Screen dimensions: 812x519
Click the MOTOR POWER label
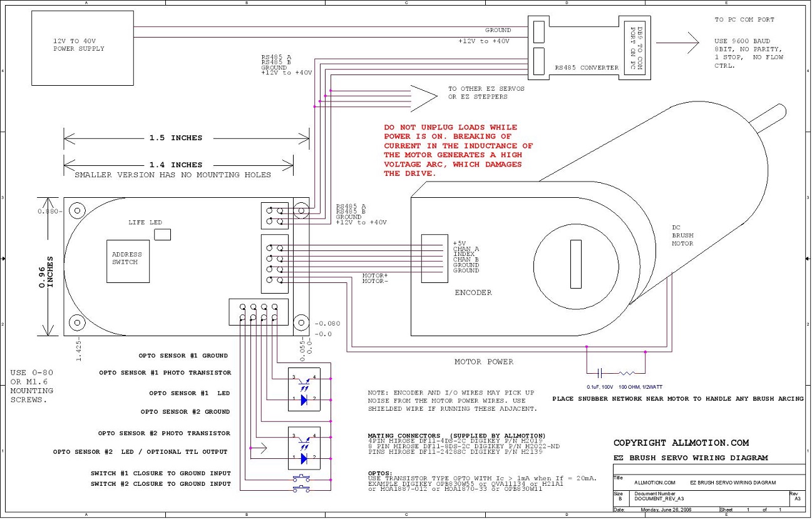click(x=484, y=362)
